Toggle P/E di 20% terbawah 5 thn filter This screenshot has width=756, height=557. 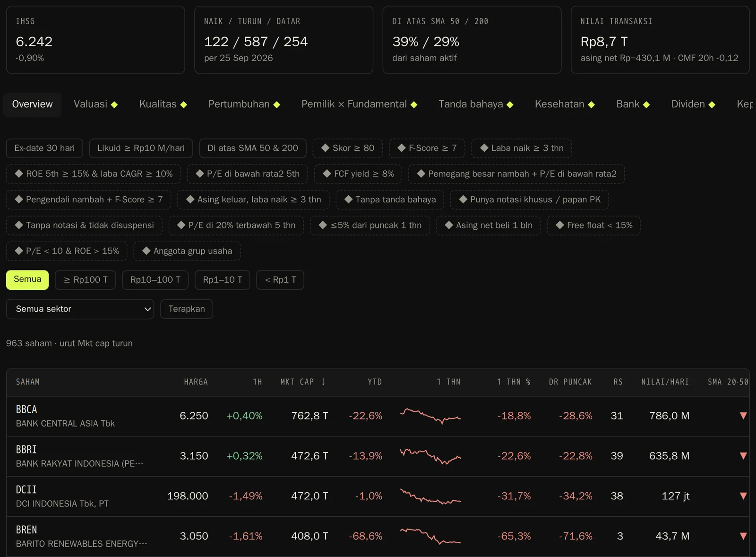(x=236, y=225)
